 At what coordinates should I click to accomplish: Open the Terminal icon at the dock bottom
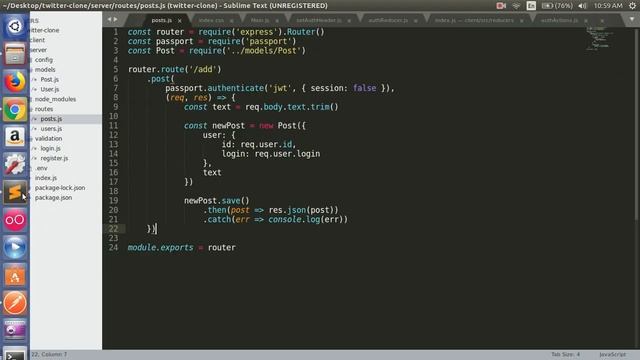[15, 354]
